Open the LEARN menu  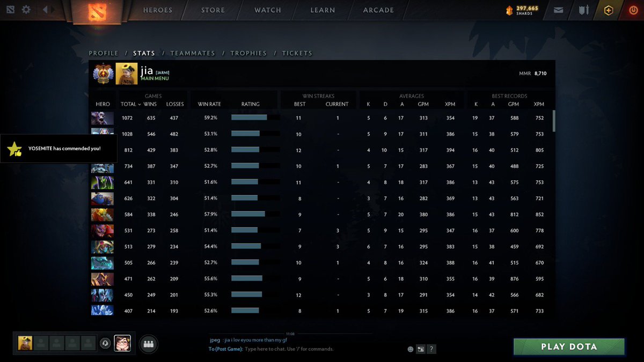click(323, 10)
